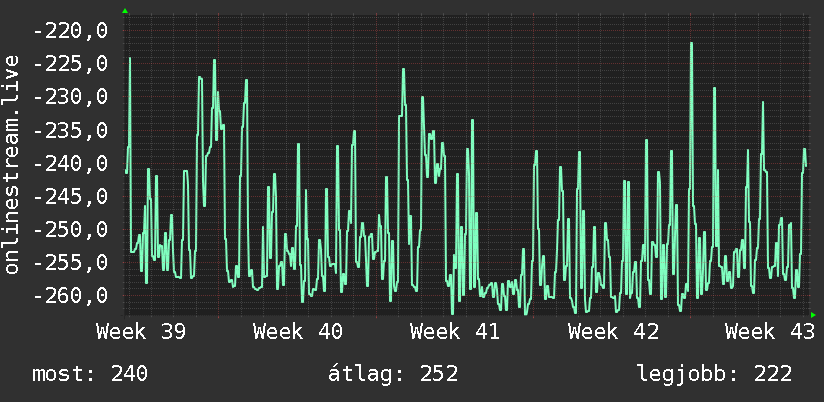The image size is (824, 402).
Task: Click the 'átlag: 252' average value
Action: tap(393, 374)
